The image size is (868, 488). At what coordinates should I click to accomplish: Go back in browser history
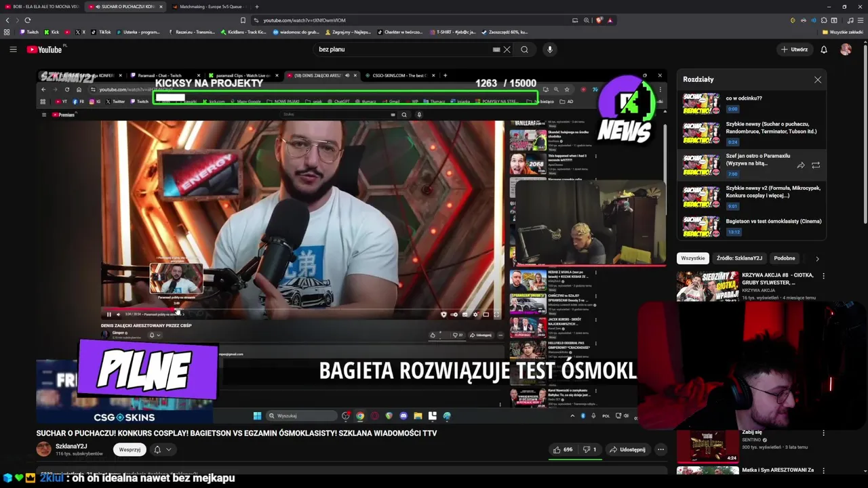pyautogui.click(x=7, y=20)
